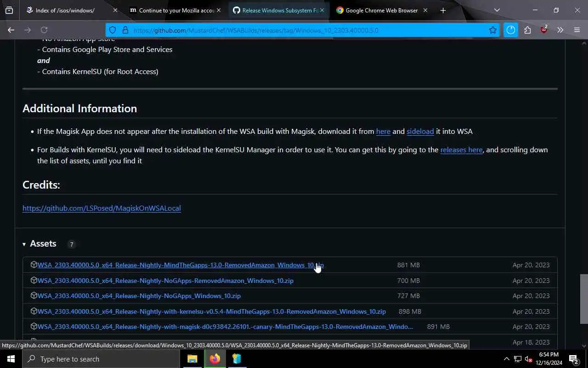Image resolution: width=588 pixels, height=368 pixels.
Task: Open File Explorer from taskbar
Action: [192, 359]
